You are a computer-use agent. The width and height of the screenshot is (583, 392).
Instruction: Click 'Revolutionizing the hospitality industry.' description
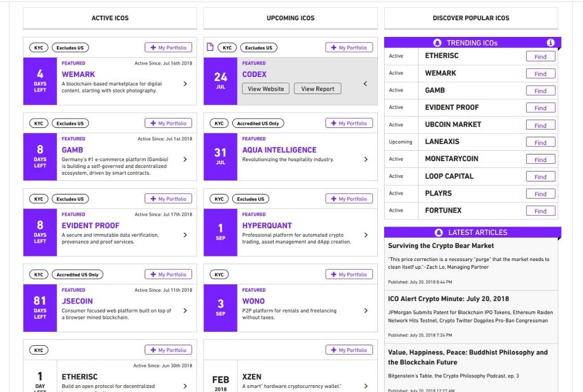click(288, 160)
